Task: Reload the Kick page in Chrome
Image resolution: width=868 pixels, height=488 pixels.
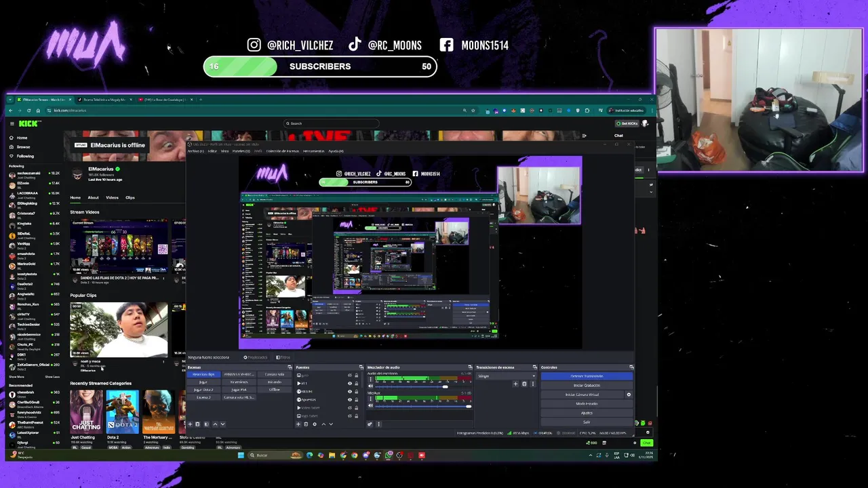Action: (x=28, y=110)
